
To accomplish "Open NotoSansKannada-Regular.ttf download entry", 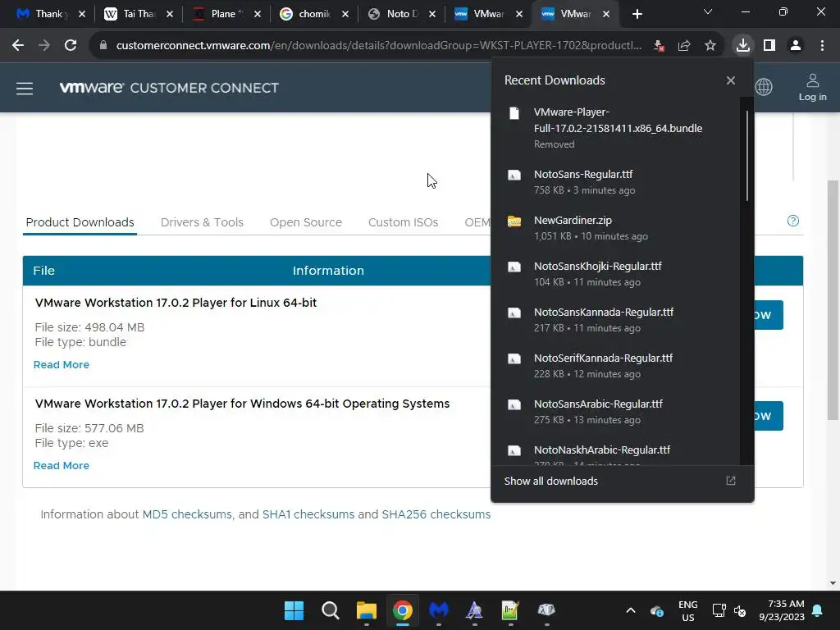I will 615,320.
